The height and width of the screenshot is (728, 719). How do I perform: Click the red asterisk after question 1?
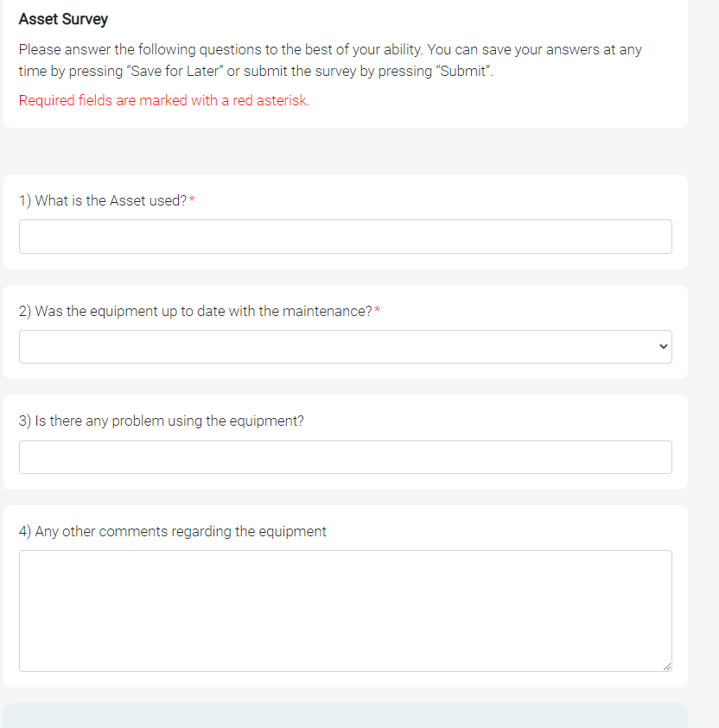pos(192,200)
